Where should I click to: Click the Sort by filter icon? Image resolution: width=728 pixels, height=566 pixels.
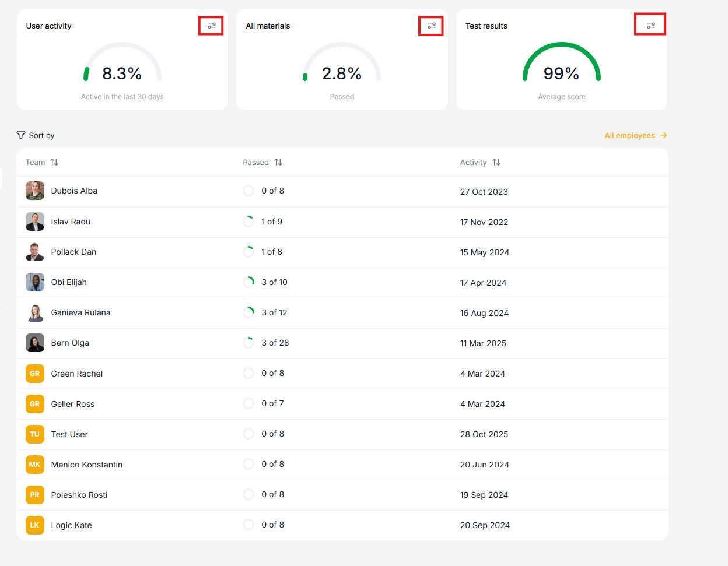[x=21, y=135]
